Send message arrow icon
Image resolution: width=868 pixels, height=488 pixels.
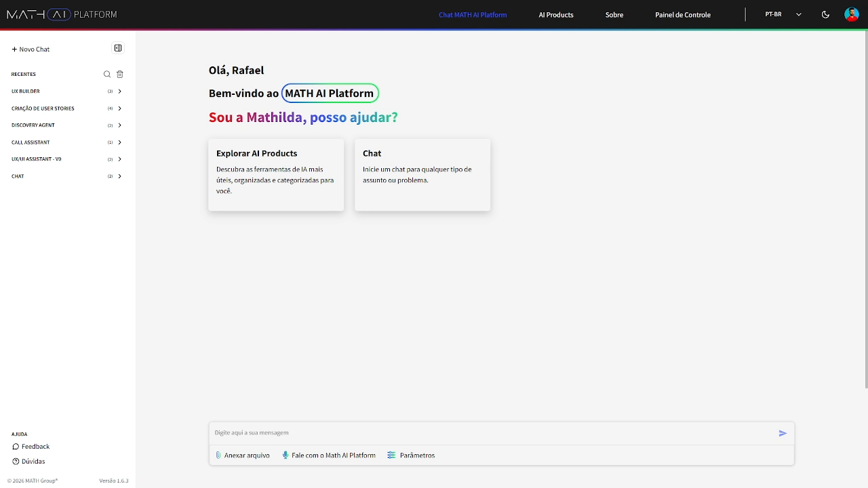click(783, 433)
